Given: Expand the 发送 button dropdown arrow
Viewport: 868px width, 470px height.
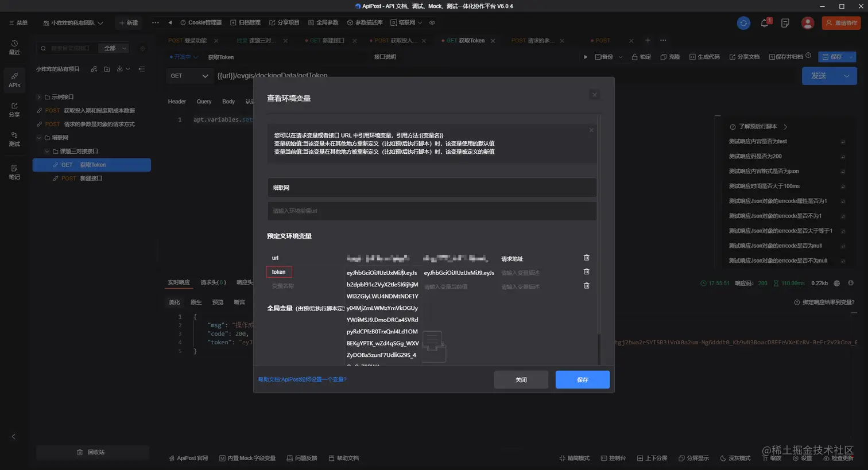Looking at the screenshot, I should (x=846, y=76).
